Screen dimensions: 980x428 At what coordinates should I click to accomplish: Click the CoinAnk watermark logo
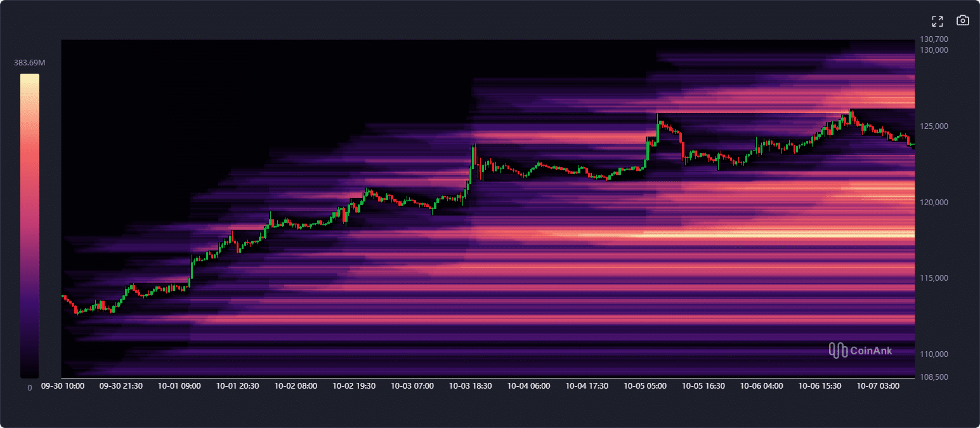860,350
